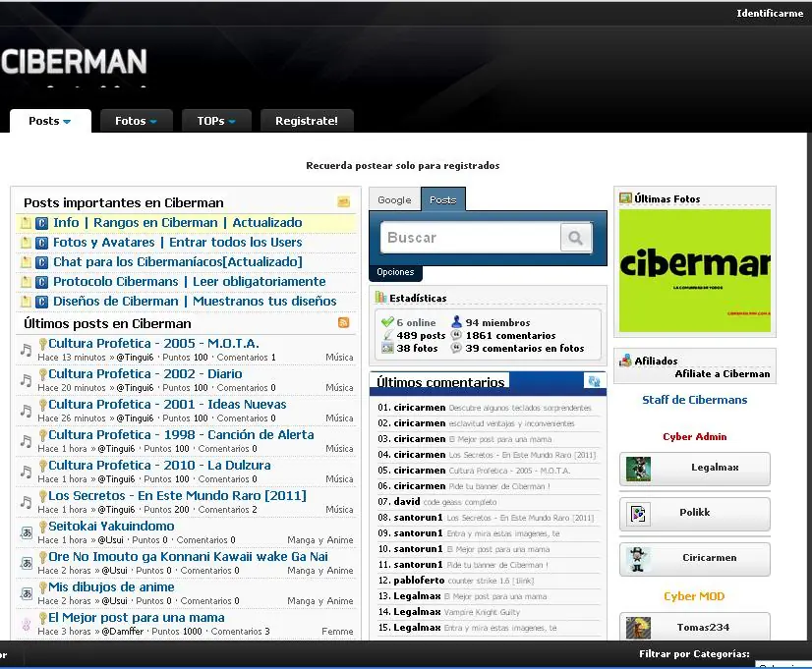
Task: Open the Posts dropdown menu tab
Action: click(50, 121)
